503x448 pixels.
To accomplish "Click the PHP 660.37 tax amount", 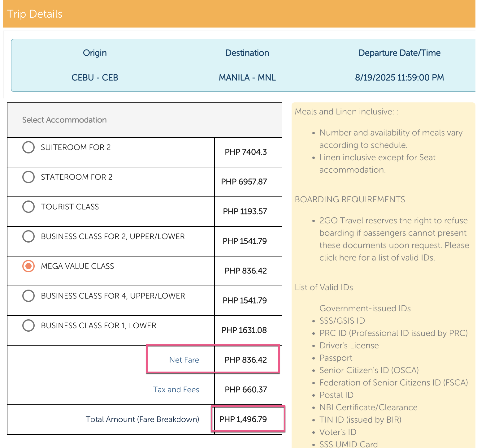I will tap(246, 390).
